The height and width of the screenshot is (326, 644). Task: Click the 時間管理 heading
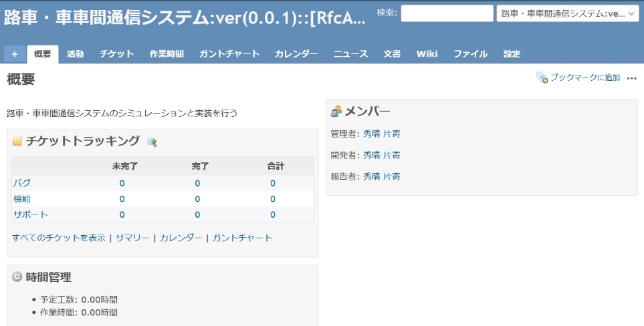pos(48,277)
